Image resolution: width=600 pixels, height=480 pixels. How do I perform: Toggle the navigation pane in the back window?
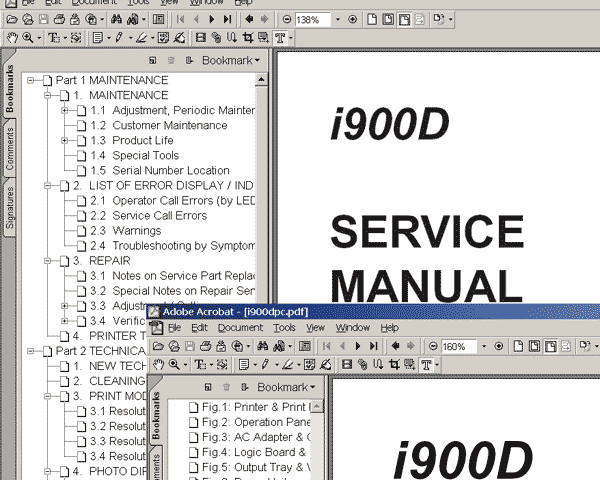(158, 19)
